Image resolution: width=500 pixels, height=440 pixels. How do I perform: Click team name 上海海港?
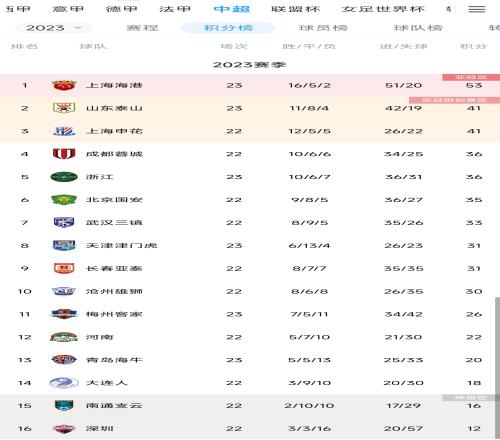coord(114,85)
